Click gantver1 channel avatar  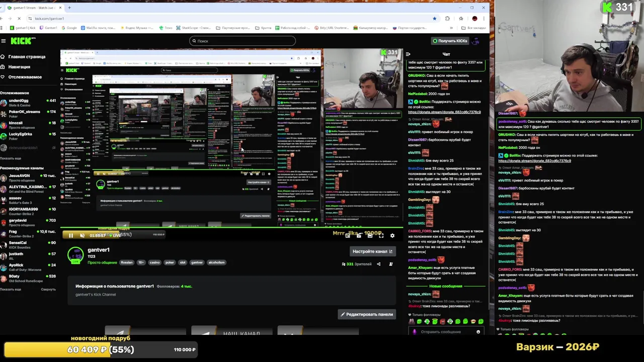coord(76,255)
